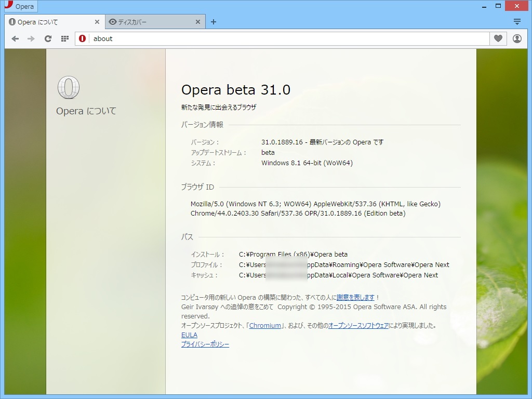Click the Opera badge in the address bar

(82, 38)
